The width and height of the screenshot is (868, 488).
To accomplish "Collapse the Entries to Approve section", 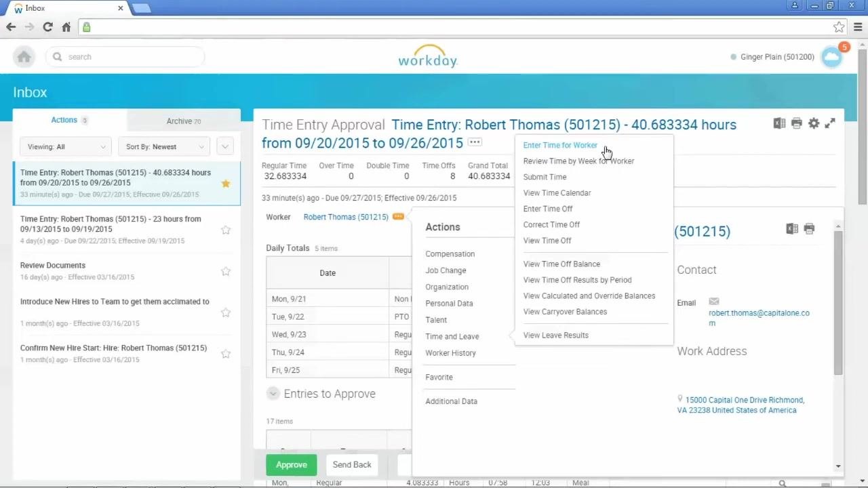I will tap(273, 394).
